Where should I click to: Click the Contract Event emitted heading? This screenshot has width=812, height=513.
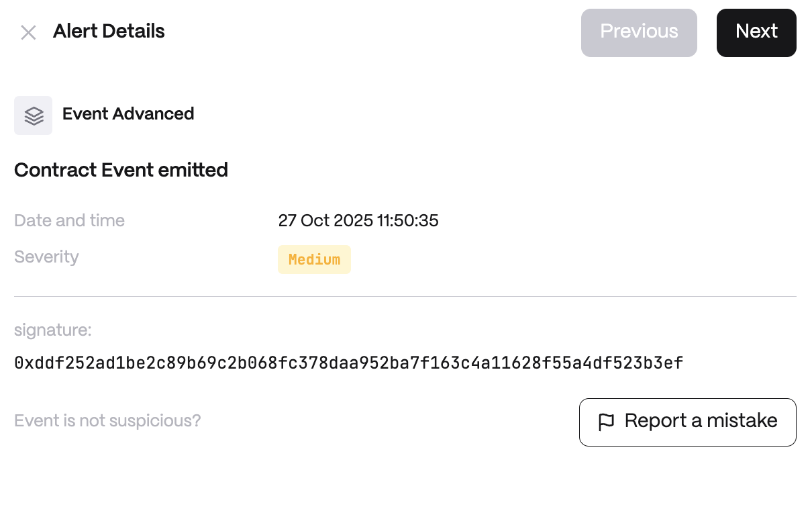point(121,171)
